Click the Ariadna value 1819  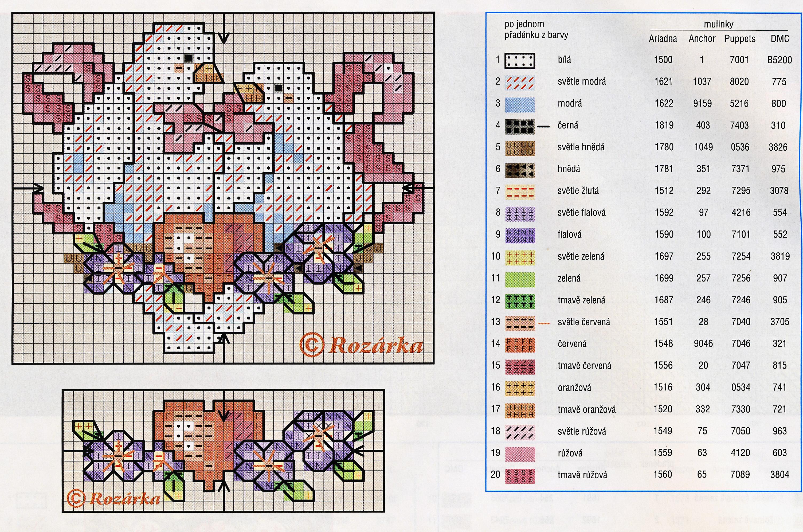(x=664, y=126)
